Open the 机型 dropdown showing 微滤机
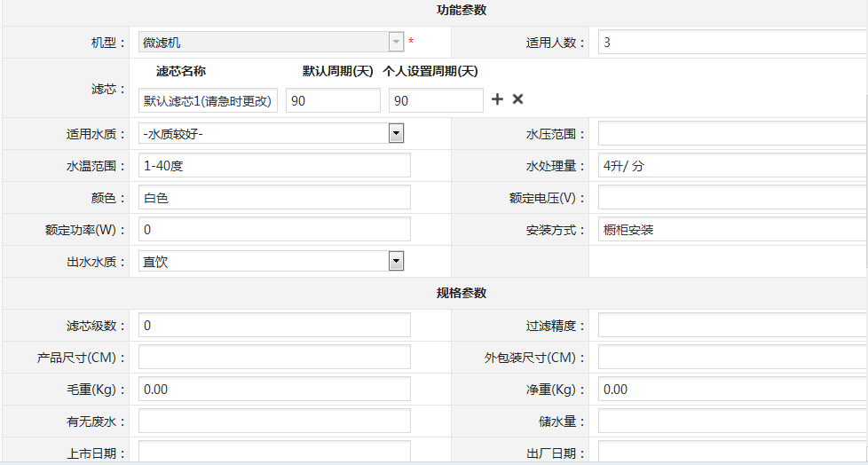The height and width of the screenshot is (465, 868). coord(272,42)
